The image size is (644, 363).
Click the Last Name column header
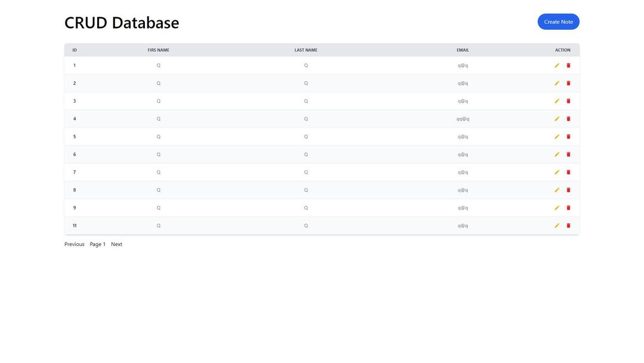click(306, 50)
